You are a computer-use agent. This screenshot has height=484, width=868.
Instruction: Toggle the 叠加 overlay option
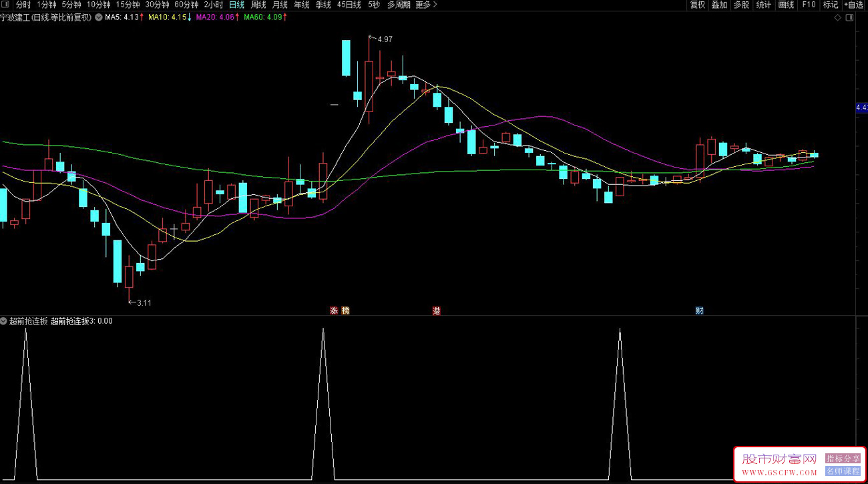tap(719, 5)
